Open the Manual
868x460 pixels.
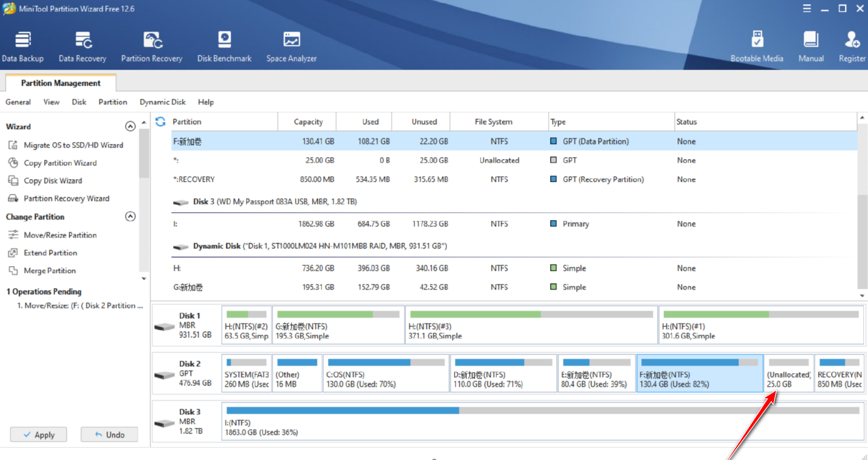coord(811,46)
